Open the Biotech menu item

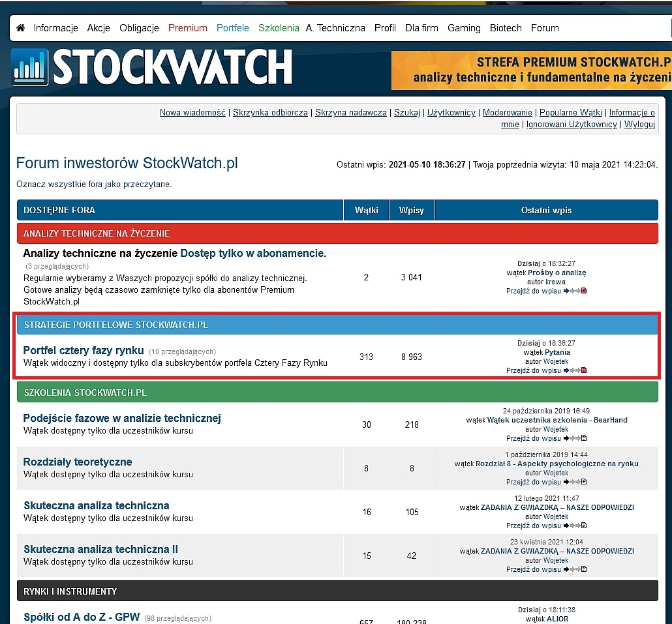click(x=506, y=28)
